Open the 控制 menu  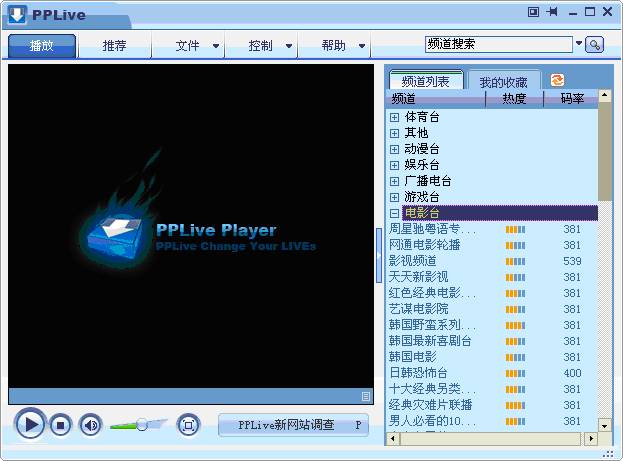tap(261, 46)
